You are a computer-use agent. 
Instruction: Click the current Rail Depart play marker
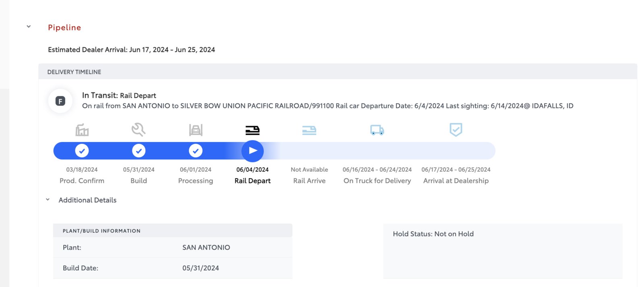pyautogui.click(x=253, y=151)
